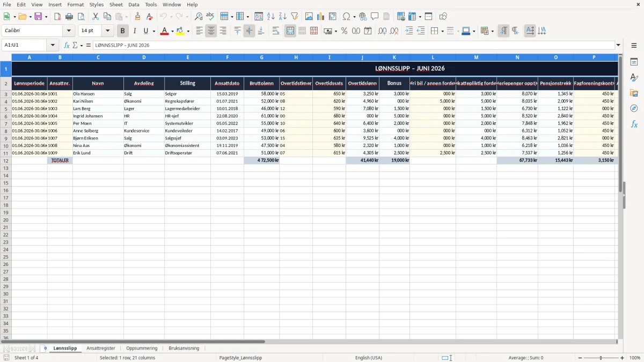
Task: Open the Function Wizard beside the Name Box
Action: click(67, 45)
